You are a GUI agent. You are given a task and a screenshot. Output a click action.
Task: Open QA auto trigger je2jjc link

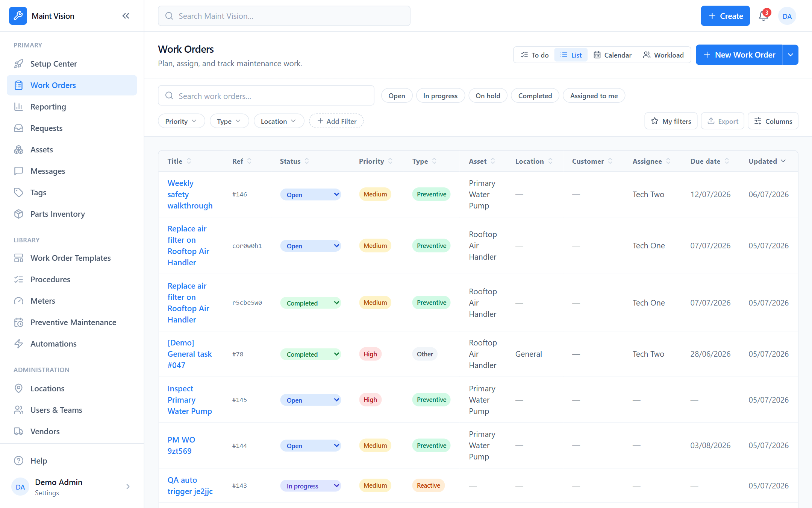190,485
